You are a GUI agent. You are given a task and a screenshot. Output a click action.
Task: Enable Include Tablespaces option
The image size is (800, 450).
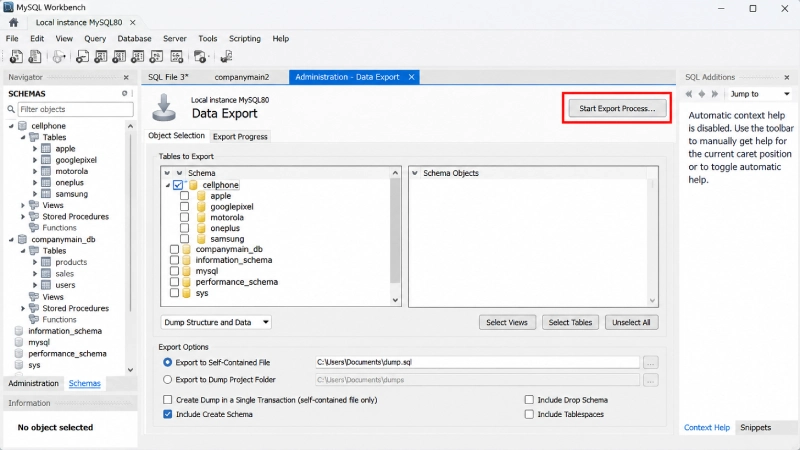click(529, 414)
